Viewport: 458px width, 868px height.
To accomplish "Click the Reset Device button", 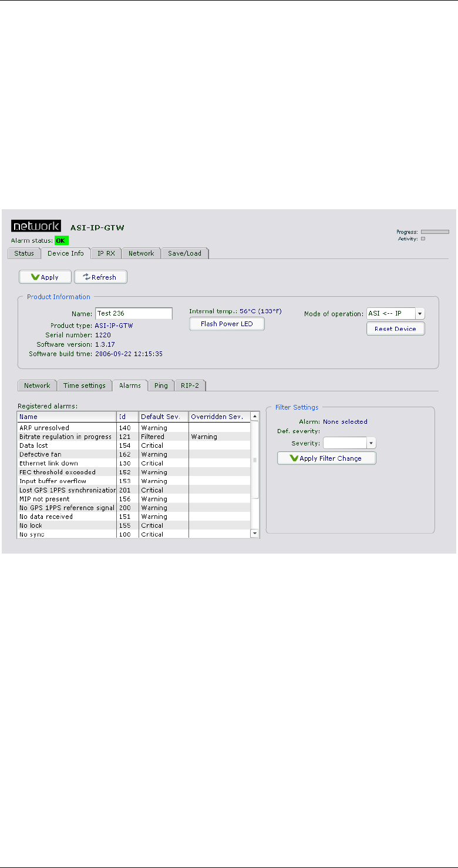I will (395, 329).
